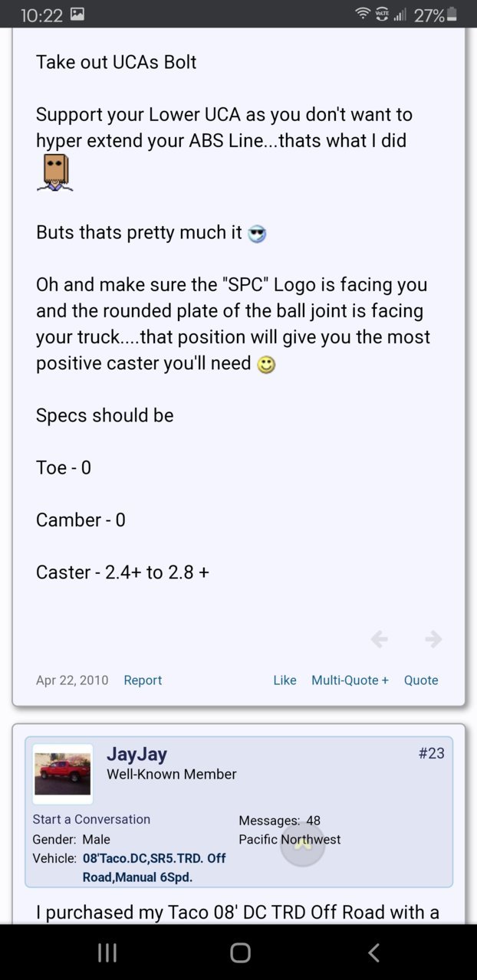This screenshot has height=980, width=477.
Task: Quote the post with alignment specs
Action: pos(421,680)
